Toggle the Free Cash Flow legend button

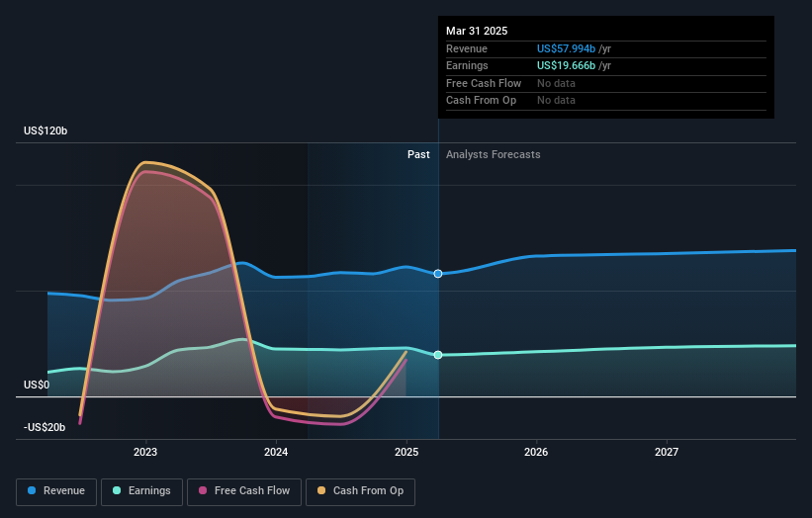tap(244, 491)
